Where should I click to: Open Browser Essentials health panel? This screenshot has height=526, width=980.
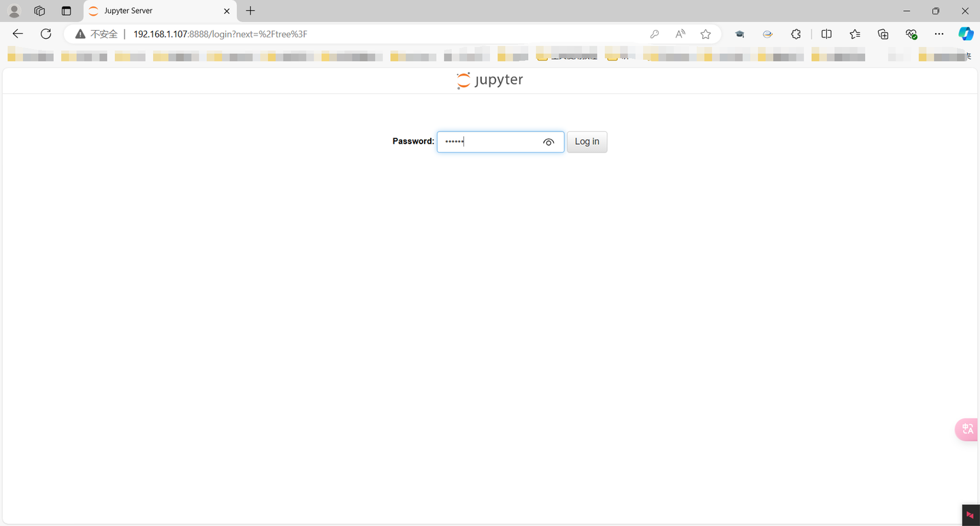pyautogui.click(x=911, y=33)
